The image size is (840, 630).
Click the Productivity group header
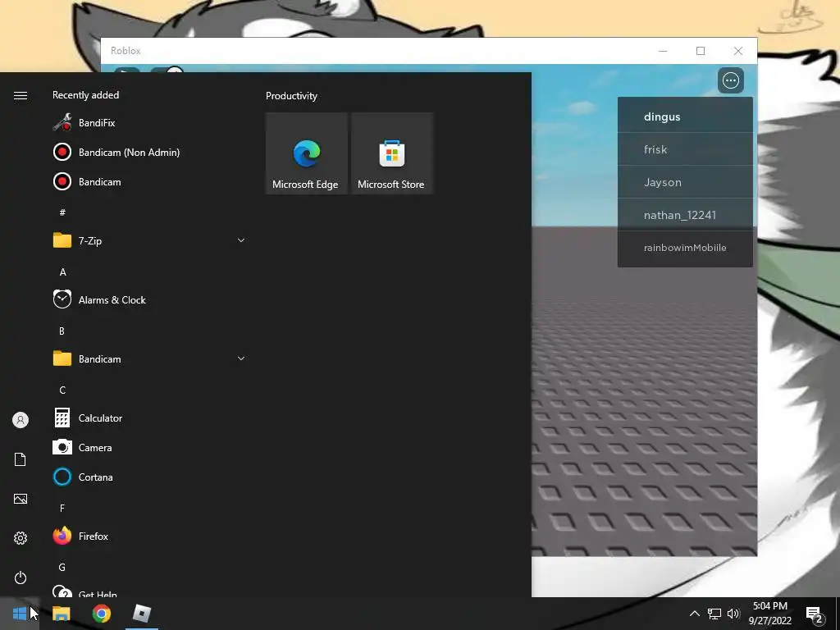click(x=291, y=96)
